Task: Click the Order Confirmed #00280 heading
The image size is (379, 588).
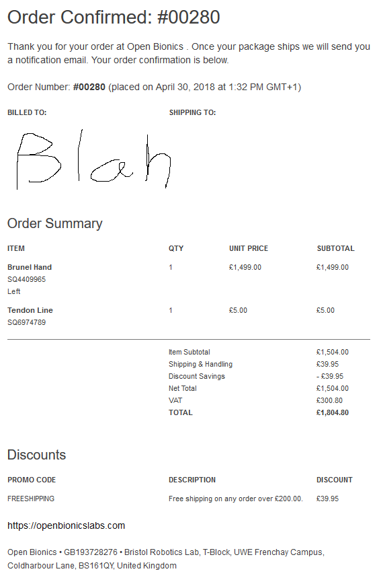Action: pos(114,17)
